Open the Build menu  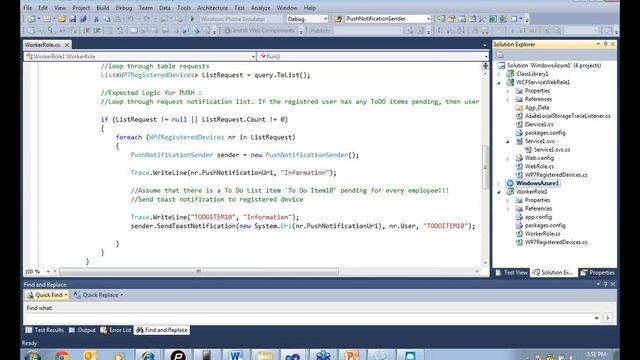click(102, 8)
